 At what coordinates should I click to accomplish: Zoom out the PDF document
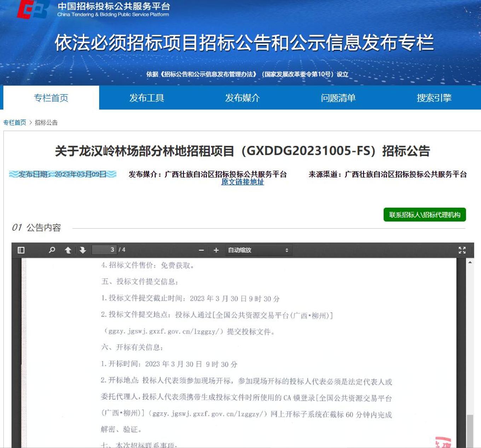[x=201, y=250]
